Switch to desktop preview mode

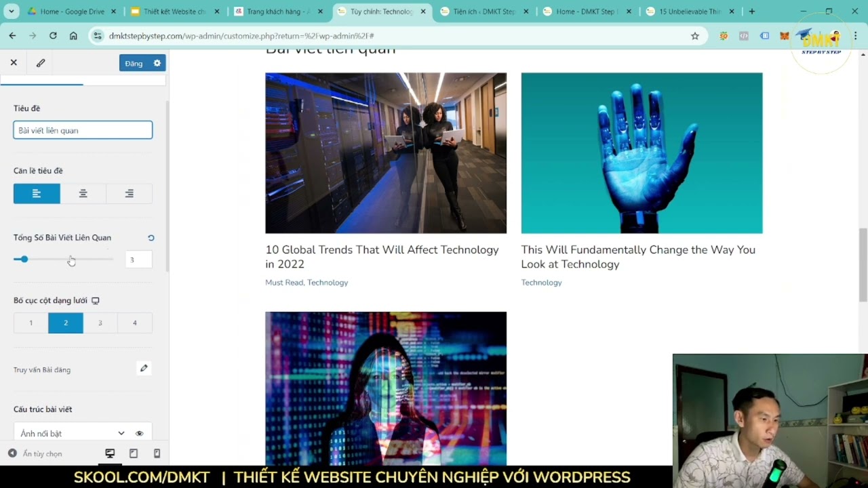(x=110, y=453)
